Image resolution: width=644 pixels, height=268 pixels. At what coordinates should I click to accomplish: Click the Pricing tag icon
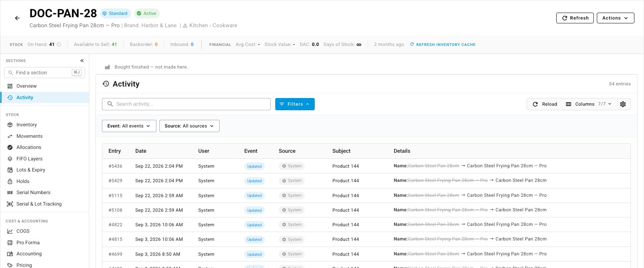pos(10,265)
